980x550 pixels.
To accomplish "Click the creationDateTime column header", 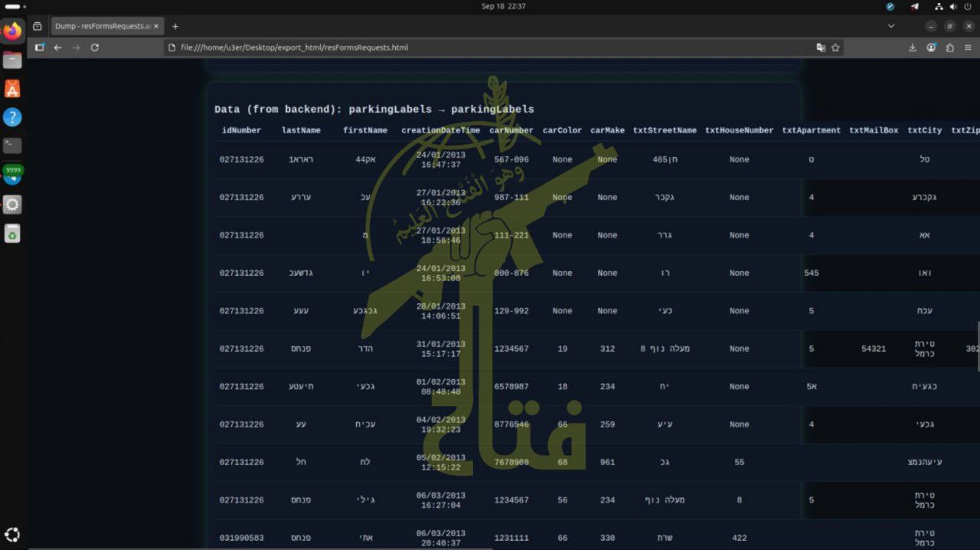I will pyautogui.click(x=440, y=130).
